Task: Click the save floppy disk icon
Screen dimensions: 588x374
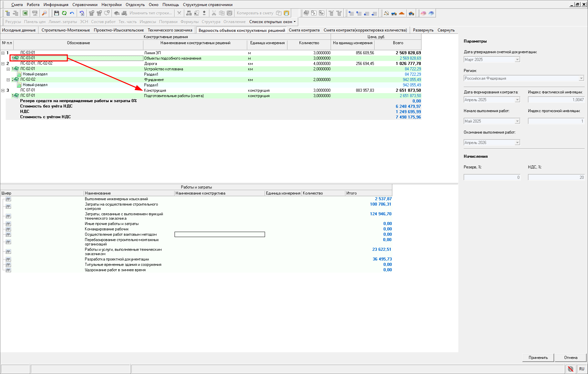Action: click(56, 13)
